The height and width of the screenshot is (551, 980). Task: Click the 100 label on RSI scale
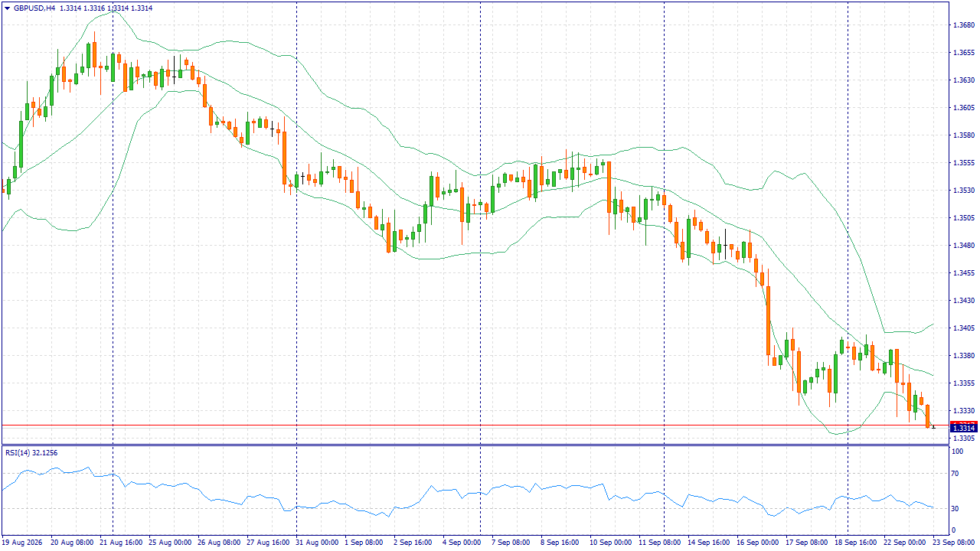click(x=957, y=452)
